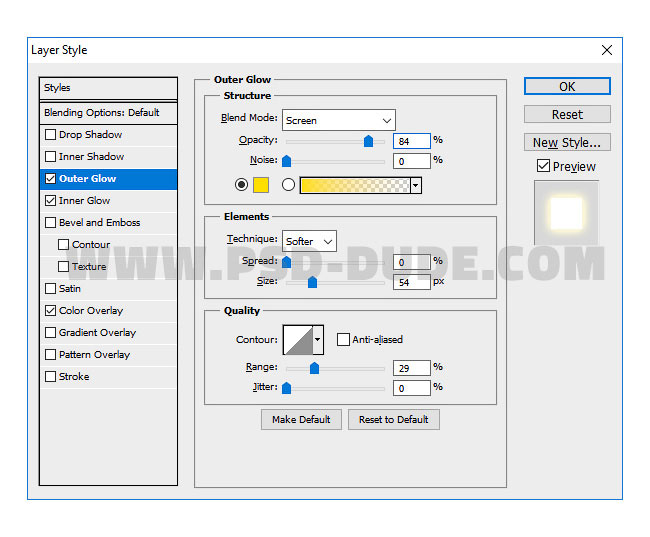Click the Opacity value field showing 84

coord(412,141)
